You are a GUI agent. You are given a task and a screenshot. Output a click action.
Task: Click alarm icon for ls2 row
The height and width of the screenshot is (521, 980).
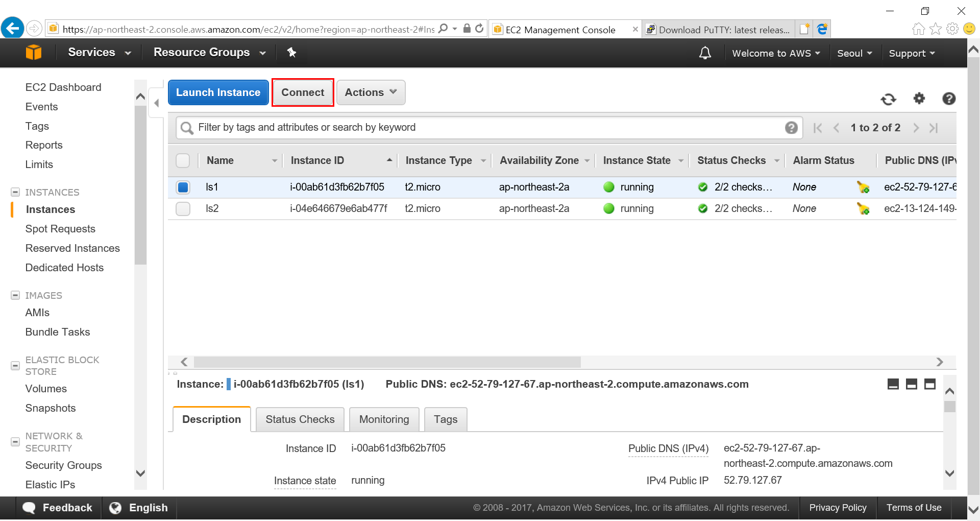pyautogui.click(x=863, y=209)
